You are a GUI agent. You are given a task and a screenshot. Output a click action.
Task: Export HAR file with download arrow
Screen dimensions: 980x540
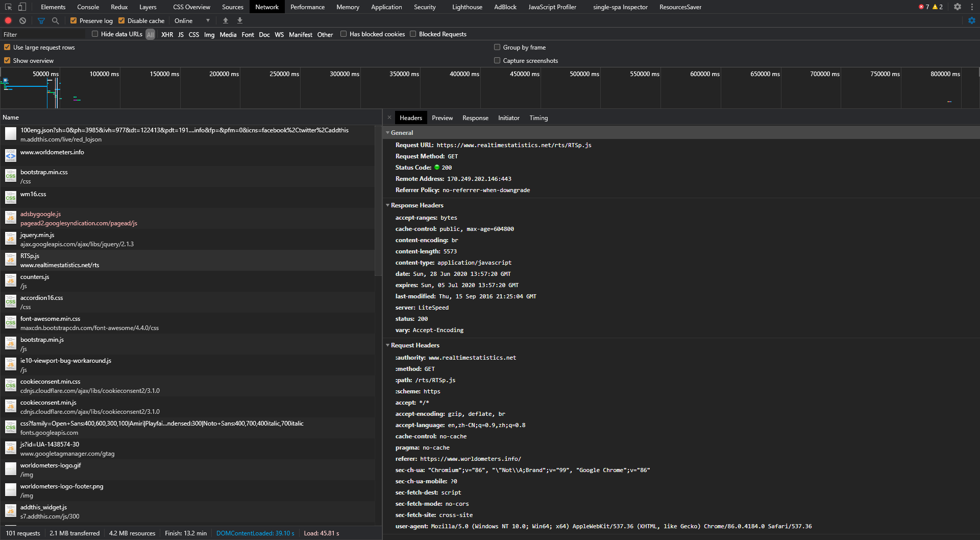coord(240,21)
